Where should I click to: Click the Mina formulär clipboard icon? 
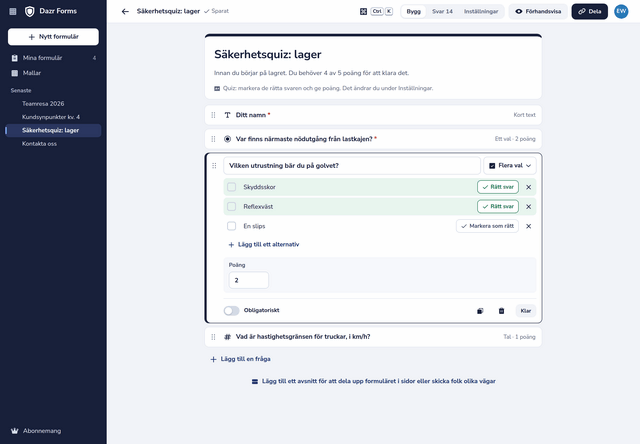coord(15,58)
